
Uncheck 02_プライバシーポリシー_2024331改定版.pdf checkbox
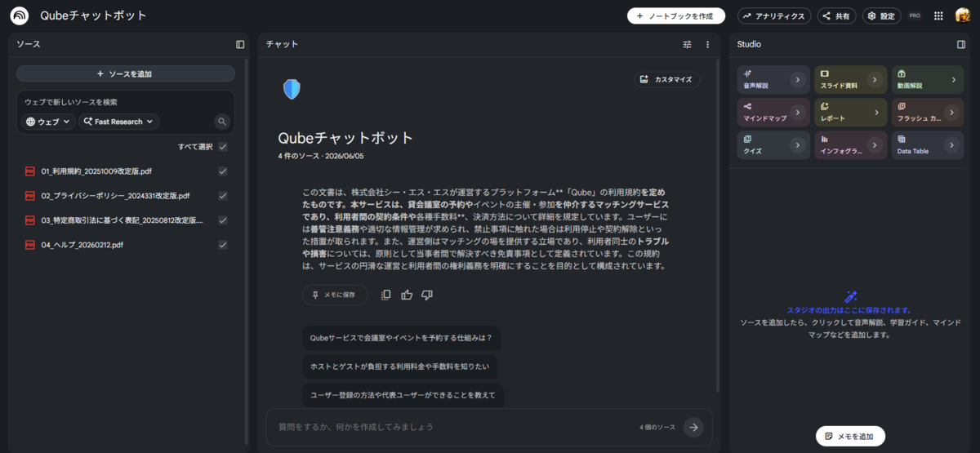point(223,196)
